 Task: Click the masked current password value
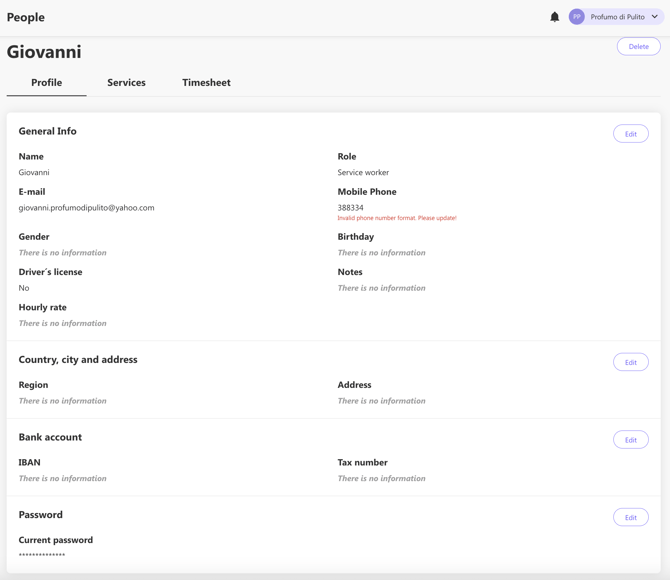coord(42,555)
